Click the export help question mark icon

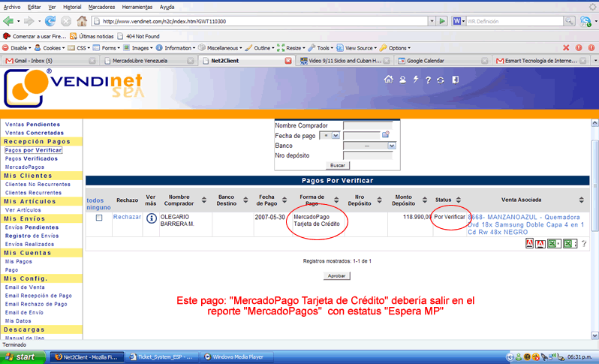[584, 243]
